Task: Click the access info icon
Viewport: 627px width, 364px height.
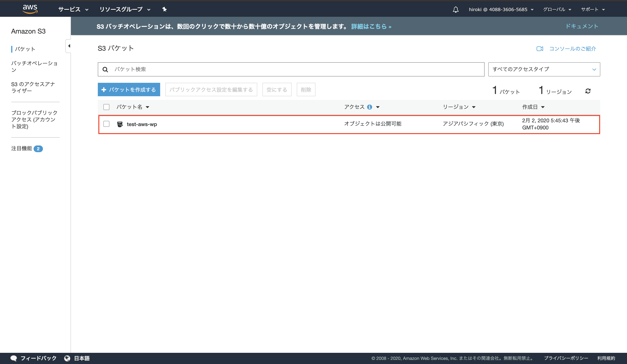Action: coord(369,107)
